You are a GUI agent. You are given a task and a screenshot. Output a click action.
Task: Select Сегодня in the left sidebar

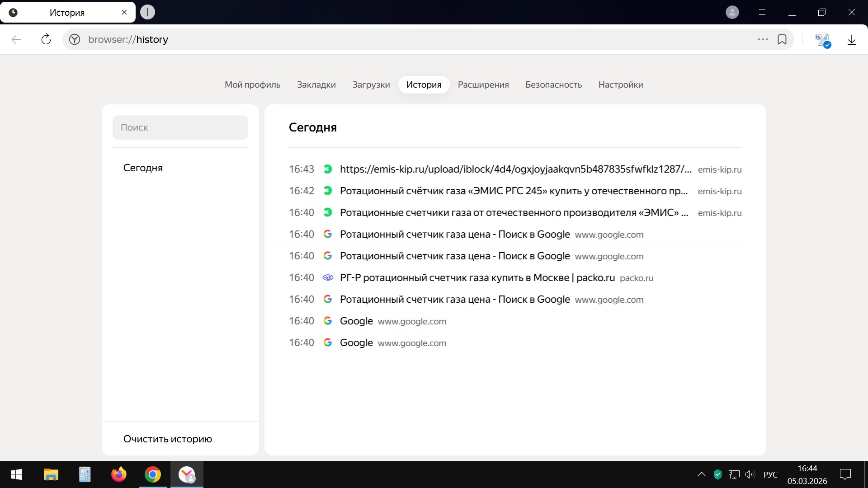click(x=143, y=168)
